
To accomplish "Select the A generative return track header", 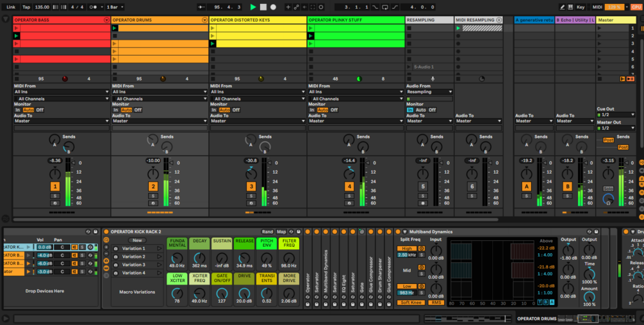I will [x=534, y=20].
